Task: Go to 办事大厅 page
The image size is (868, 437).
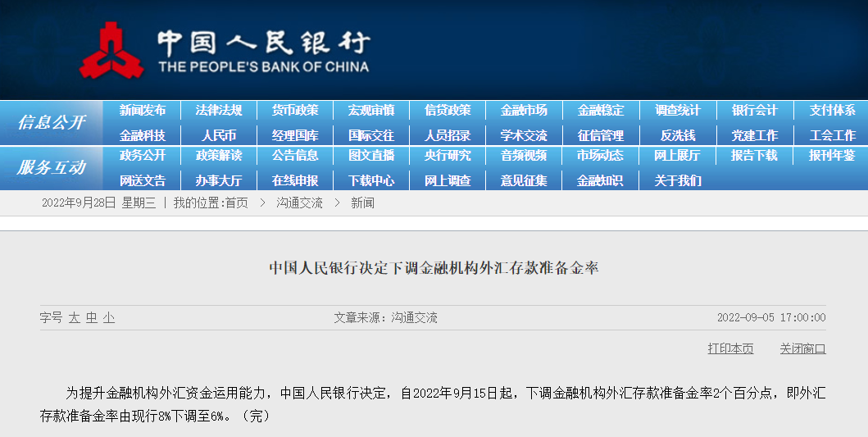Action: [219, 180]
